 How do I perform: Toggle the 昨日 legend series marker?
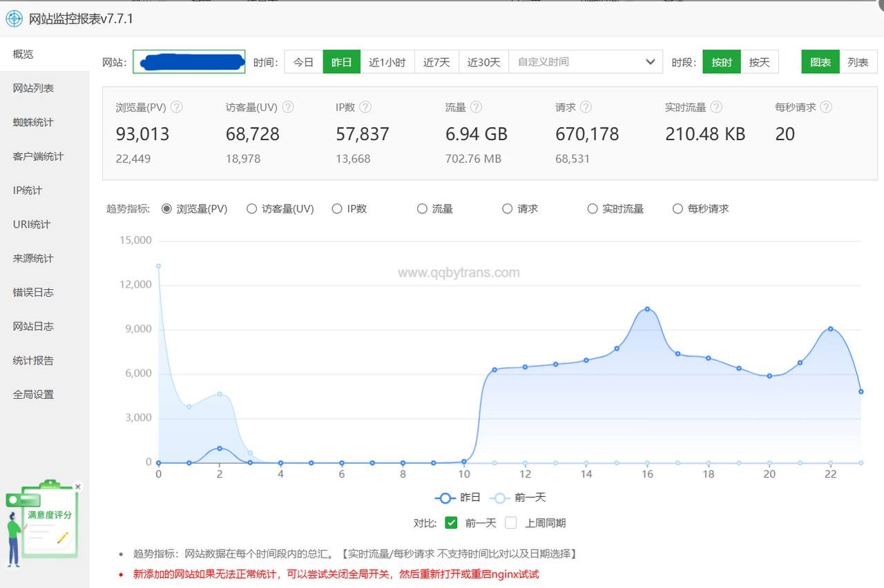(445, 498)
